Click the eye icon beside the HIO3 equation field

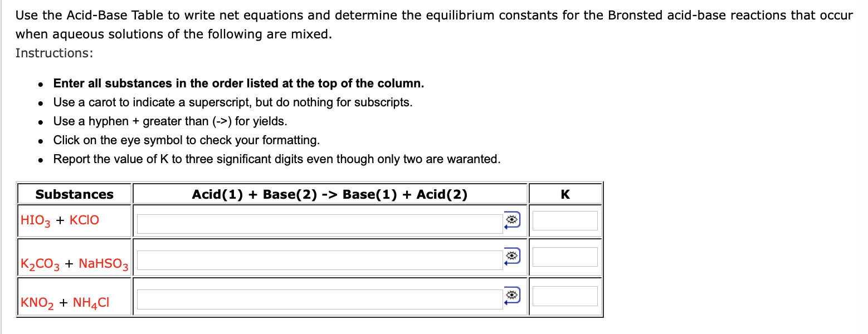coord(513,220)
